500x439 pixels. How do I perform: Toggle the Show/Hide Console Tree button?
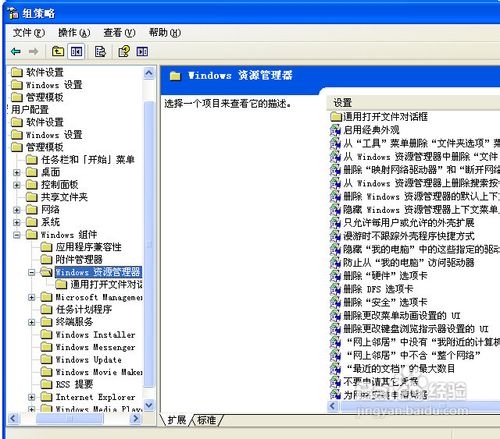tap(76, 52)
